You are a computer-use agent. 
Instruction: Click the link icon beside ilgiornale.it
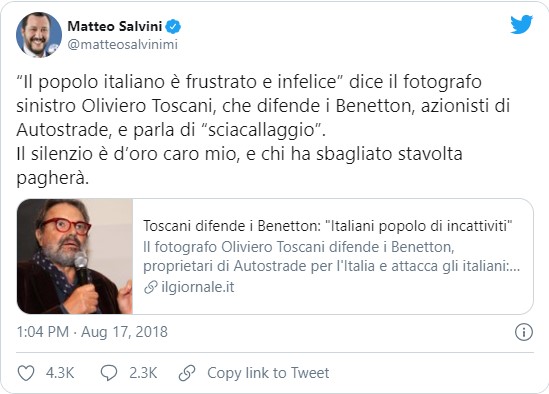[x=151, y=287]
